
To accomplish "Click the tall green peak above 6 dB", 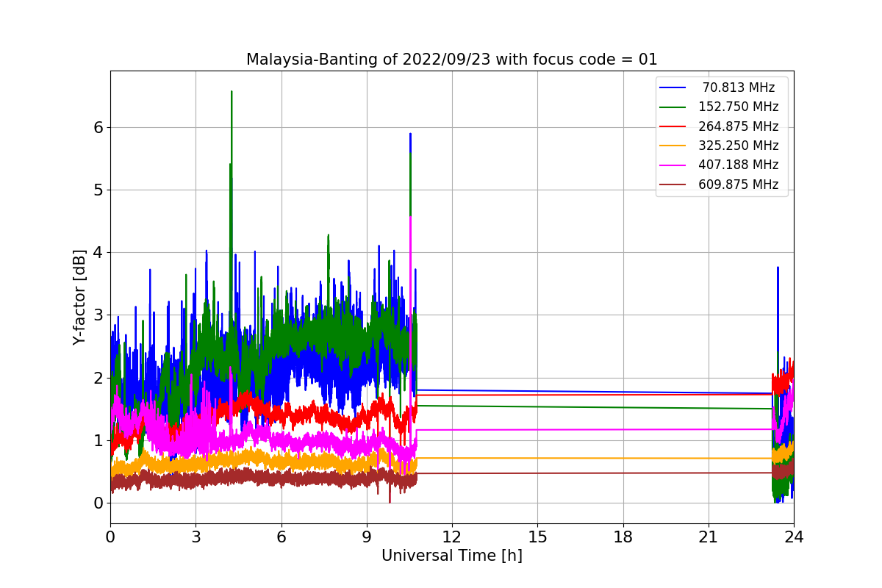I will [232, 93].
